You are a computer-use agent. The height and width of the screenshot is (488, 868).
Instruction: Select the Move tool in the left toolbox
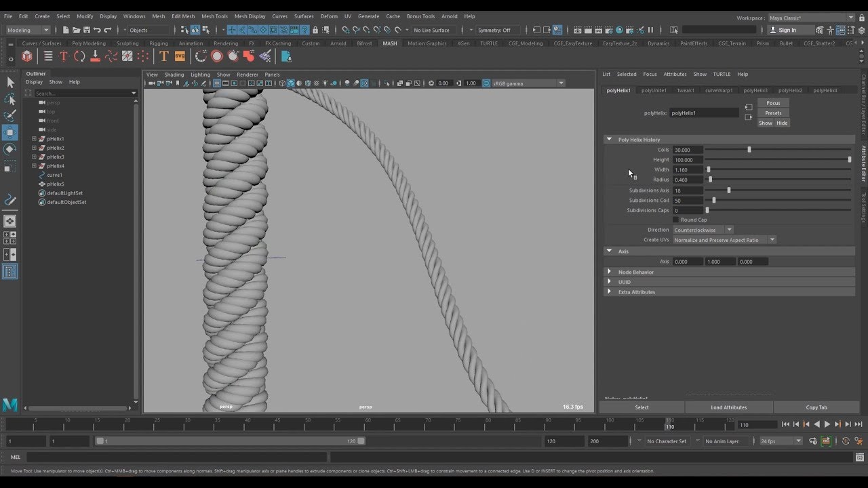point(10,133)
